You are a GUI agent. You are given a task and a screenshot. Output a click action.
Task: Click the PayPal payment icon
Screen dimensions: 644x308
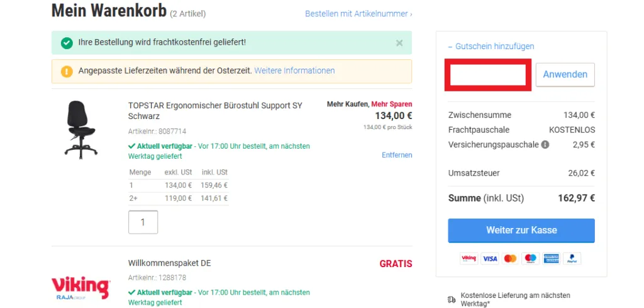(x=572, y=258)
